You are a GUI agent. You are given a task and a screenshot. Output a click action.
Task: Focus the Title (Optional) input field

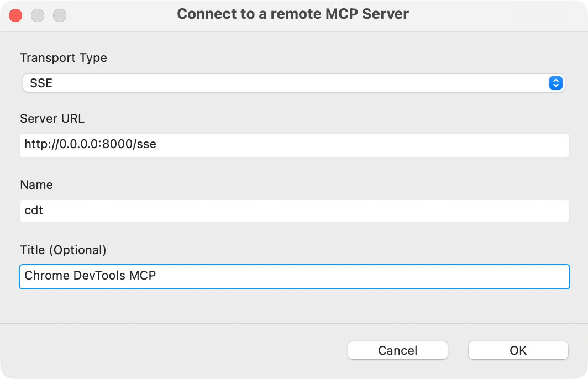click(x=293, y=276)
